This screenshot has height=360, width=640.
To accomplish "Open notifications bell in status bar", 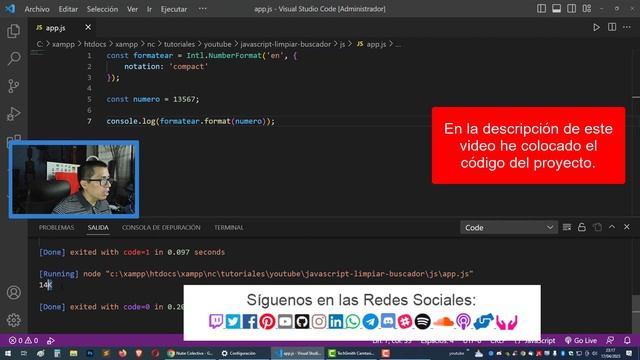I will coord(627,340).
